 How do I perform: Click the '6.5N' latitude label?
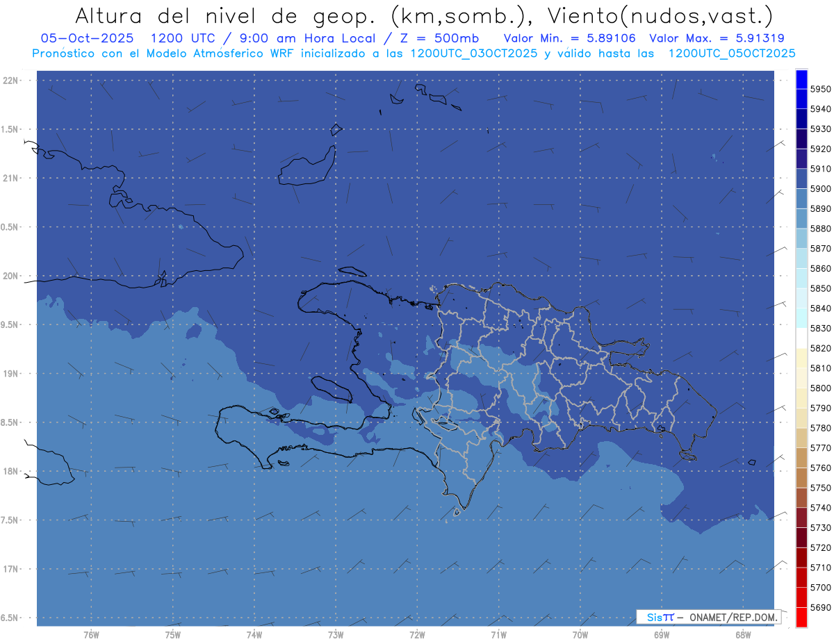[x=10, y=618]
